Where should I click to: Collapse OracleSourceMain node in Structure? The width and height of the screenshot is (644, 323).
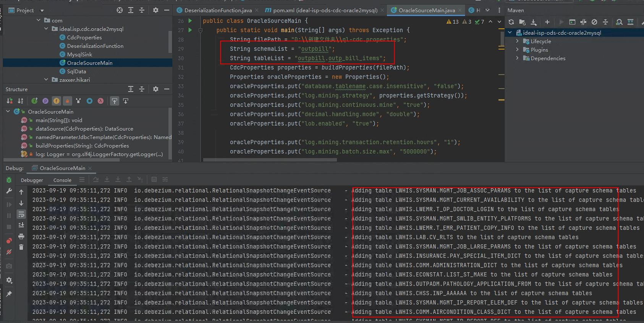[8, 111]
